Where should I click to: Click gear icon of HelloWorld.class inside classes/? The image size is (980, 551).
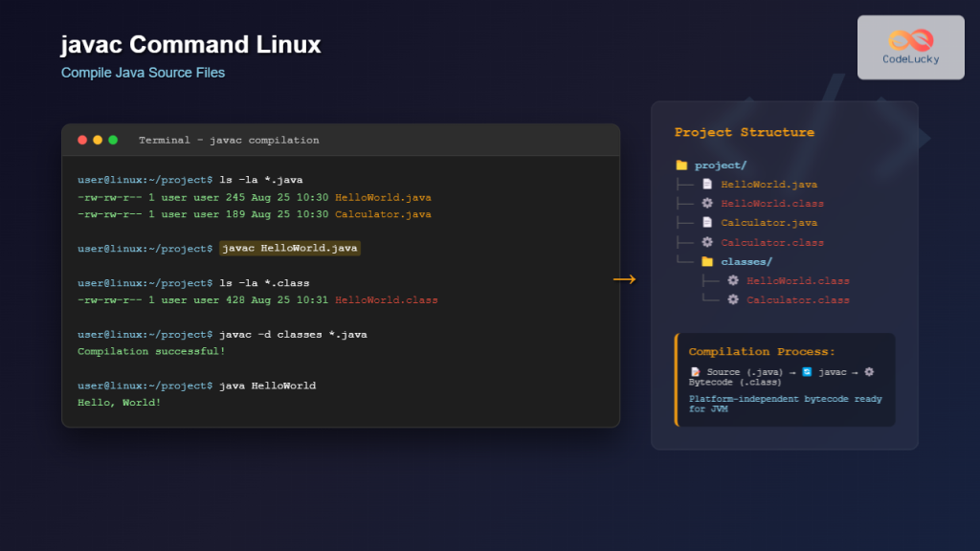click(x=733, y=280)
